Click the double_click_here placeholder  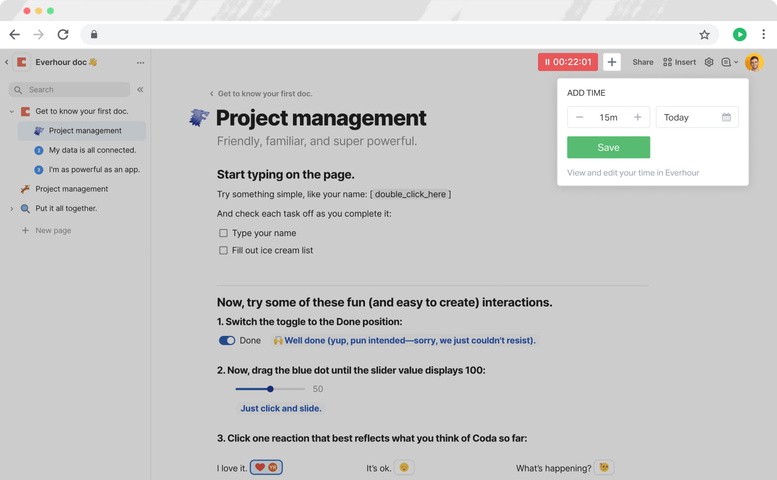pyautogui.click(x=410, y=194)
